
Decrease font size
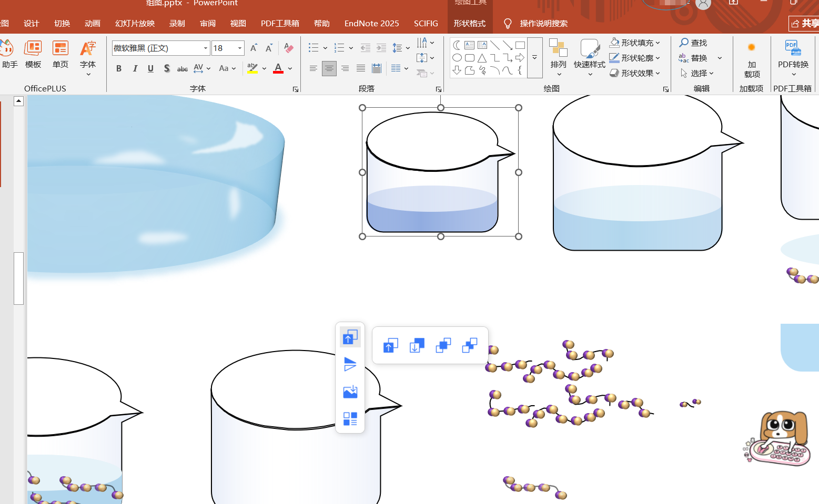click(269, 48)
